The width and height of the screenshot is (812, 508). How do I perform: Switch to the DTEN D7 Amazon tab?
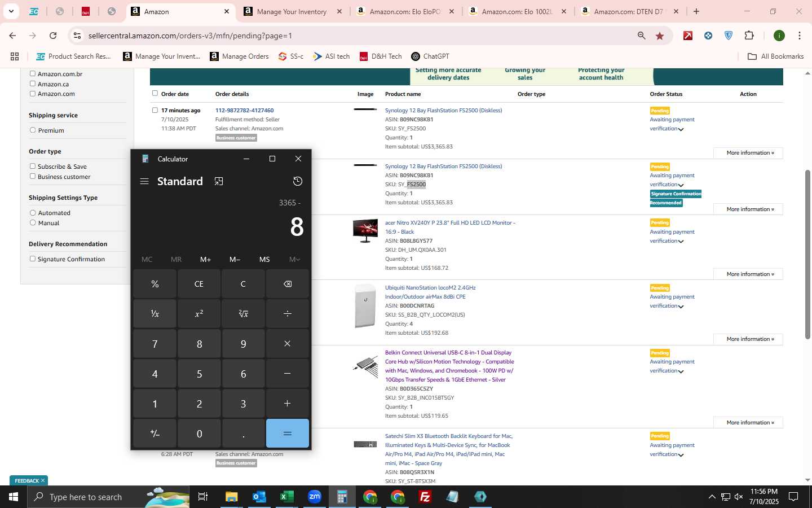[x=629, y=11]
